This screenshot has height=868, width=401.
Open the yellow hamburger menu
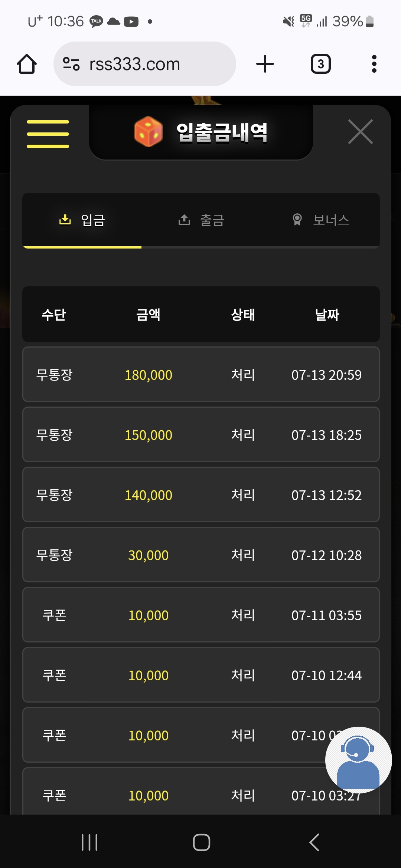48,134
